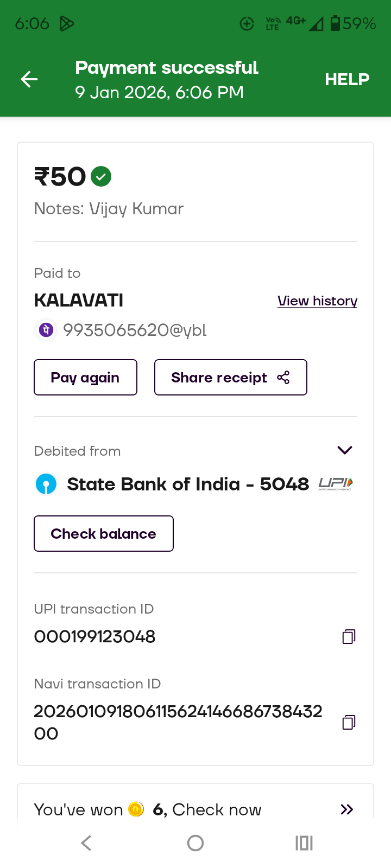Copy the Navi transaction ID
Image resolution: width=391 pixels, height=868 pixels.
pos(349,722)
